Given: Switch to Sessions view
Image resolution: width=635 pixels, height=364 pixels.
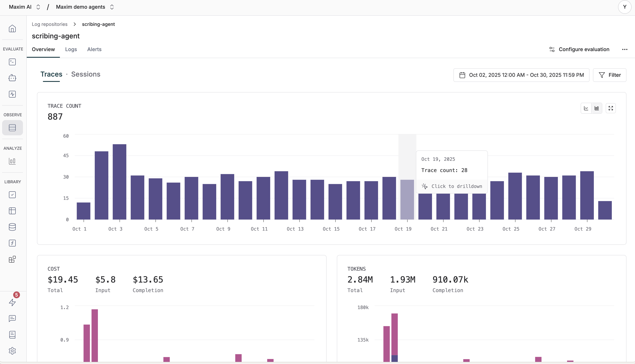Looking at the screenshot, I should click(86, 74).
